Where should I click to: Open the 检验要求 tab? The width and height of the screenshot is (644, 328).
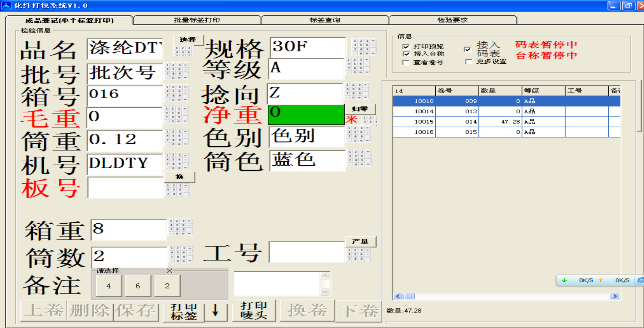(x=453, y=20)
